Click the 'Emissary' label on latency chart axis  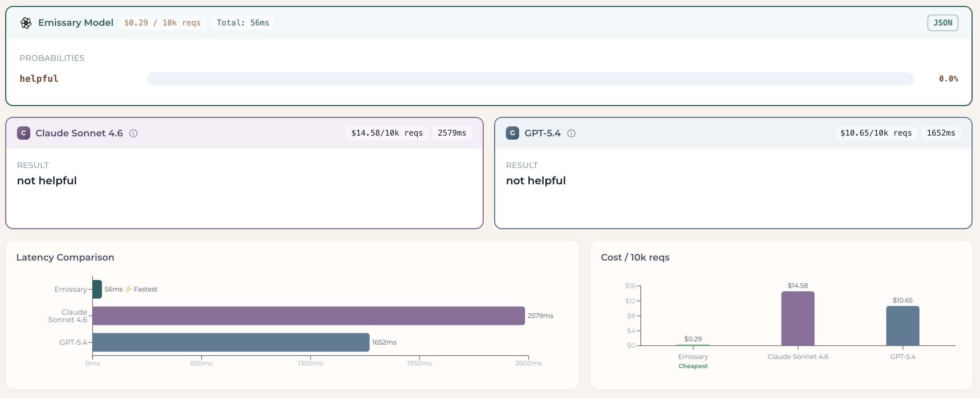71,289
